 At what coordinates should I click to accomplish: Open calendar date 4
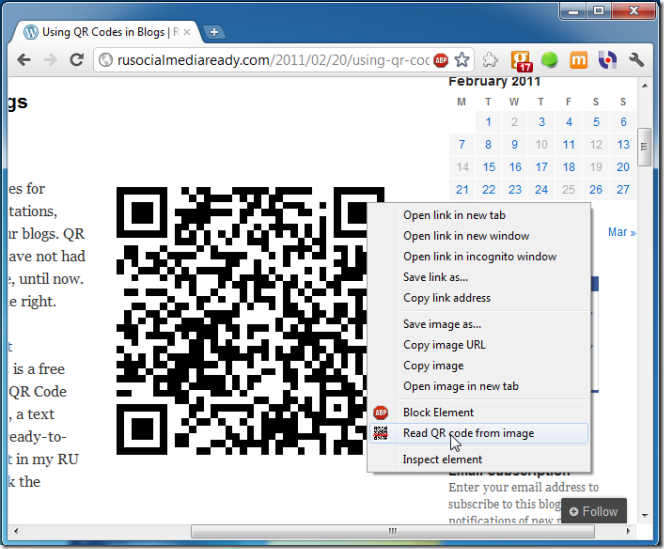[x=569, y=122]
